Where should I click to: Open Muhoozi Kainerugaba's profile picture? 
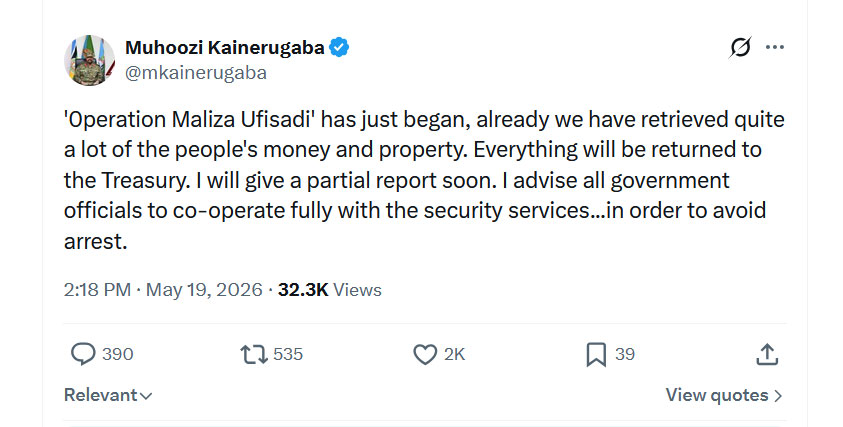point(89,60)
